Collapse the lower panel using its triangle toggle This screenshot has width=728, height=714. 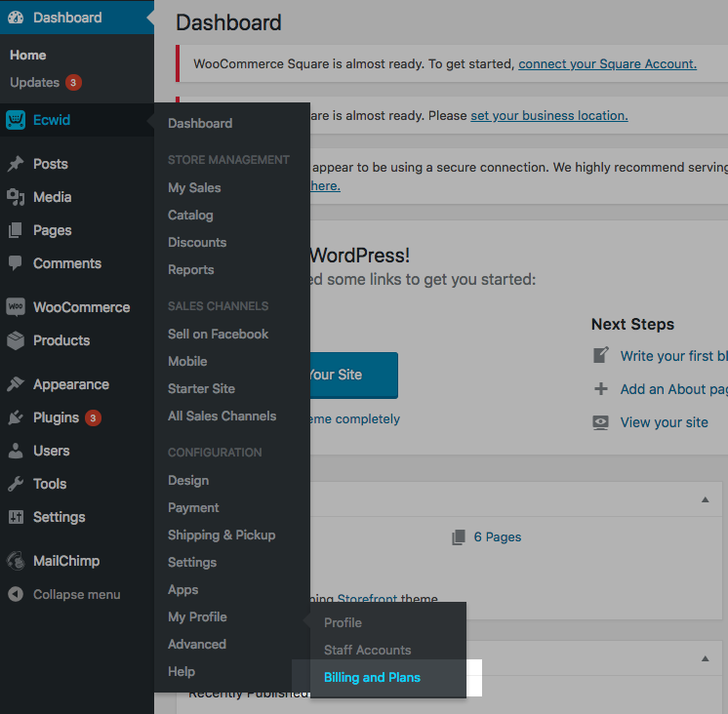(706, 658)
